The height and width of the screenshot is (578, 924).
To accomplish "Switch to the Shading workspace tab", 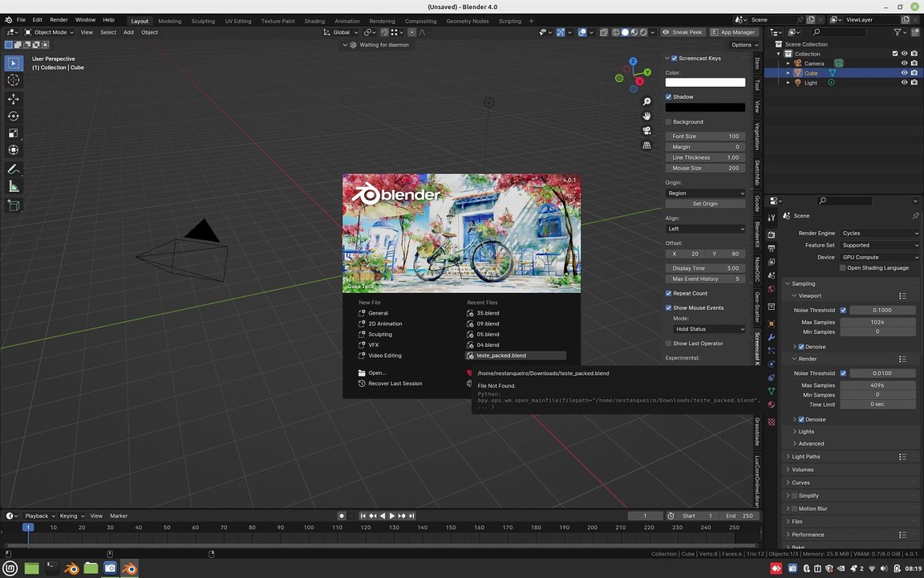I will pyautogui.click(x=314, y=21).
